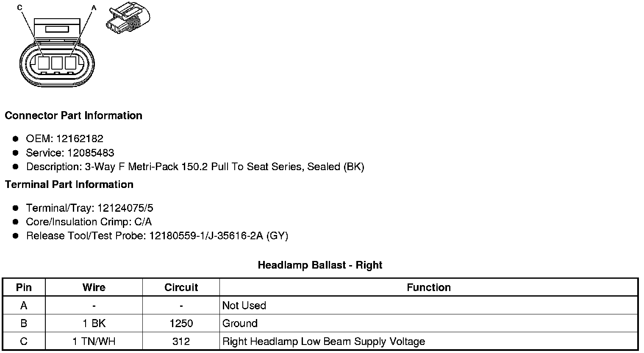This screenshot has width=644, height=353.
Task: Click the Terminal/Tray: 12124075/5 line
Action: [x=89, y=208]
